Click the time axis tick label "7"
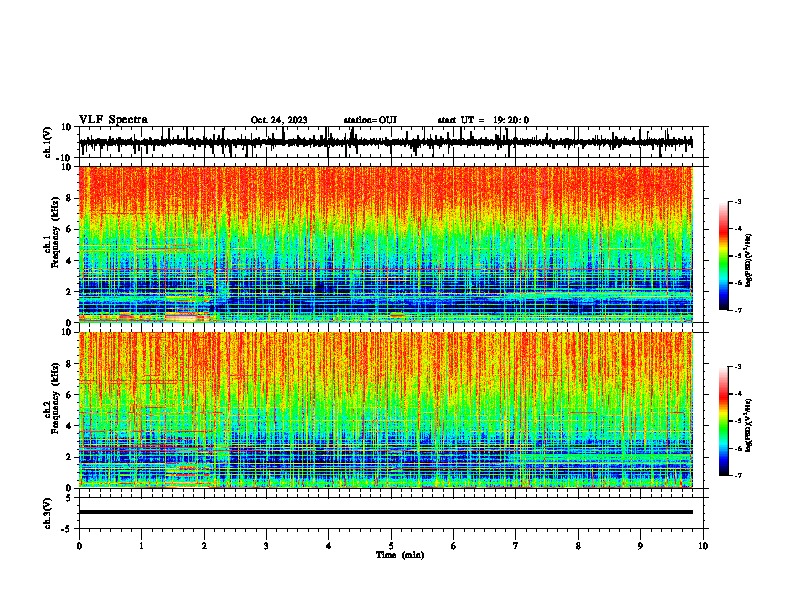The height and width of the screenshot is (612, 792). [516, 546]
